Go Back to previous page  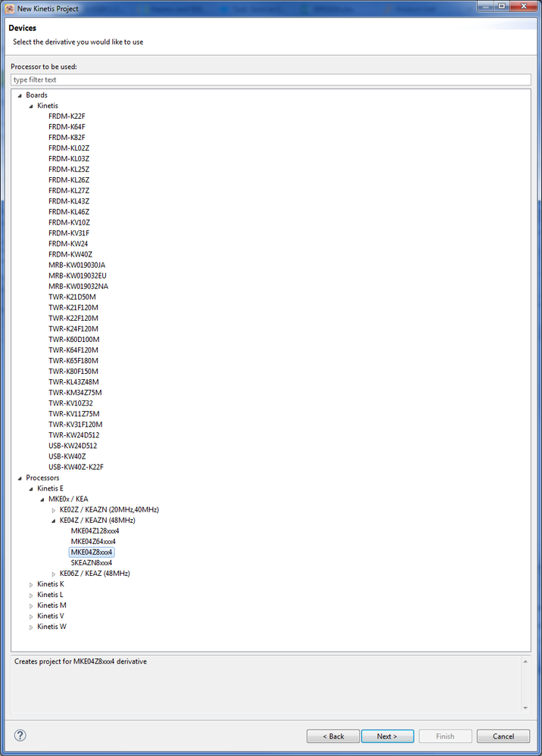point(333,736)
